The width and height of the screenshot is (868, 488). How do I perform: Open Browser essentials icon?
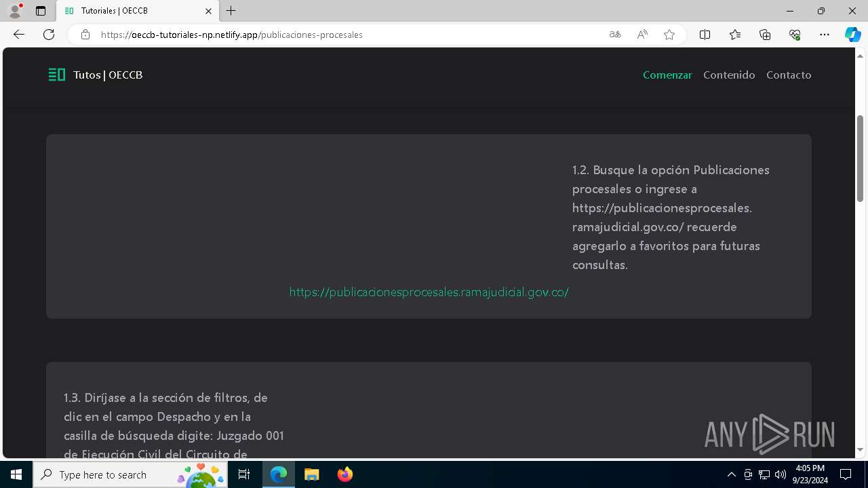[795, 35]
